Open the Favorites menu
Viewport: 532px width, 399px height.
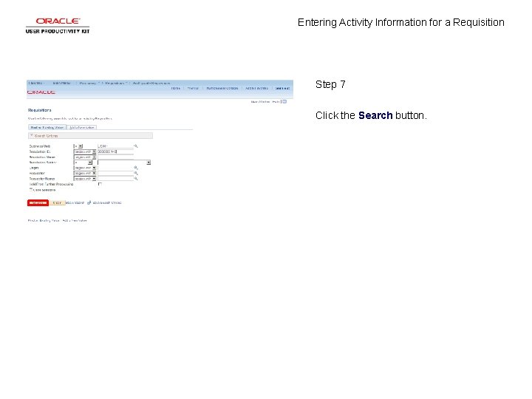tap(36, 83)
